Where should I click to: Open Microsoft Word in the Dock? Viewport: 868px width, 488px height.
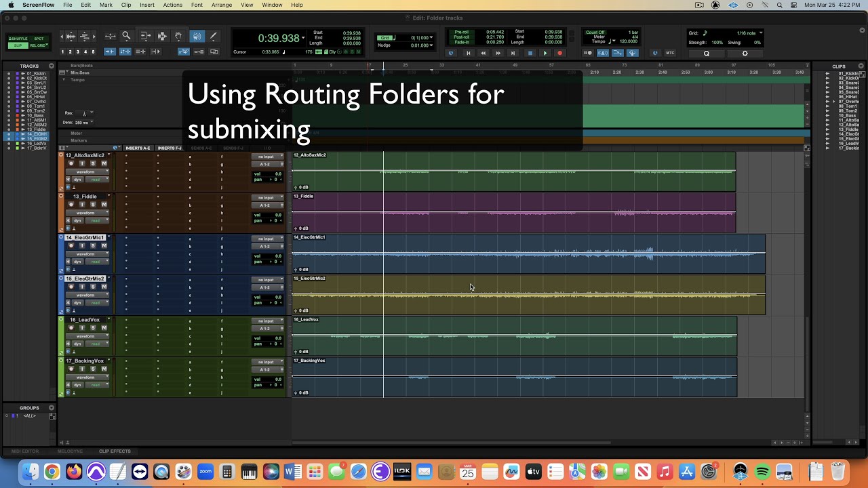293,472
